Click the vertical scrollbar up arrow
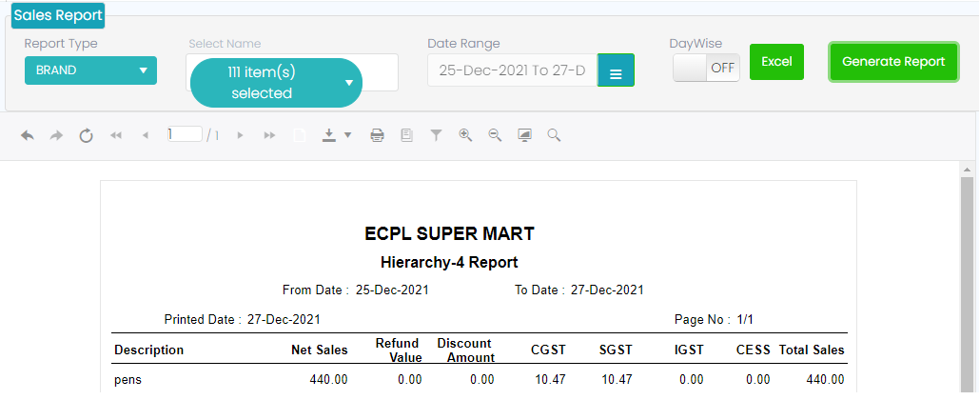Screen dimensions: 980x400 [x=968, y=170]
